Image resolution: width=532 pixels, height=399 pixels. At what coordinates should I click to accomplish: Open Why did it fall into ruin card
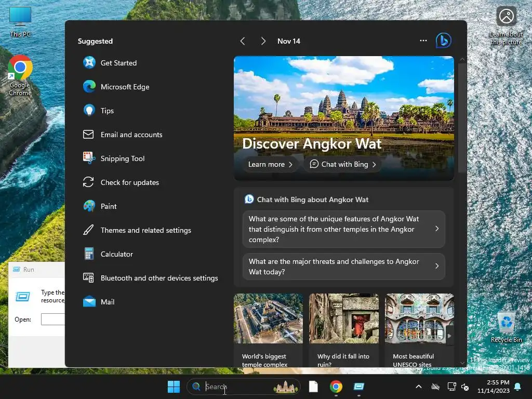pyautogui.click(x=344, y=331)
